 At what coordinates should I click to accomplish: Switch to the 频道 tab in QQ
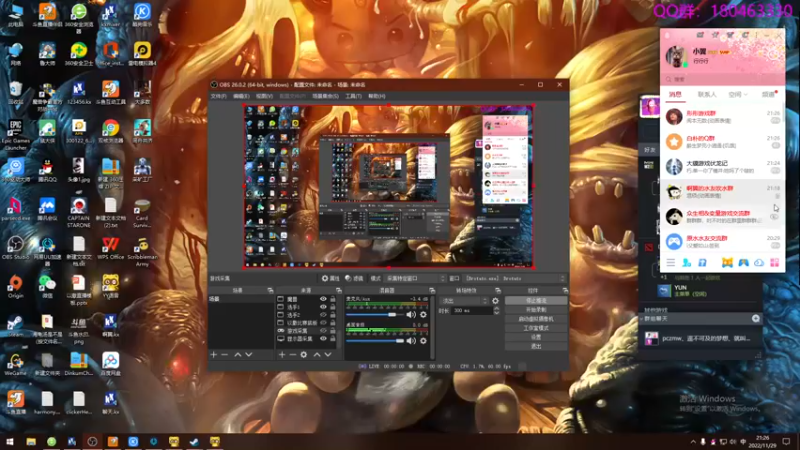pos(768,94)
